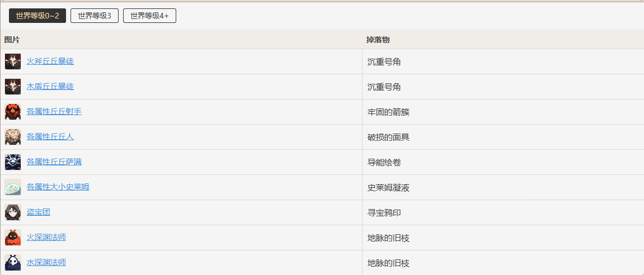Click the slime icon for 各属性大小史莱姆
644x275 pixels.
point(13,187)
